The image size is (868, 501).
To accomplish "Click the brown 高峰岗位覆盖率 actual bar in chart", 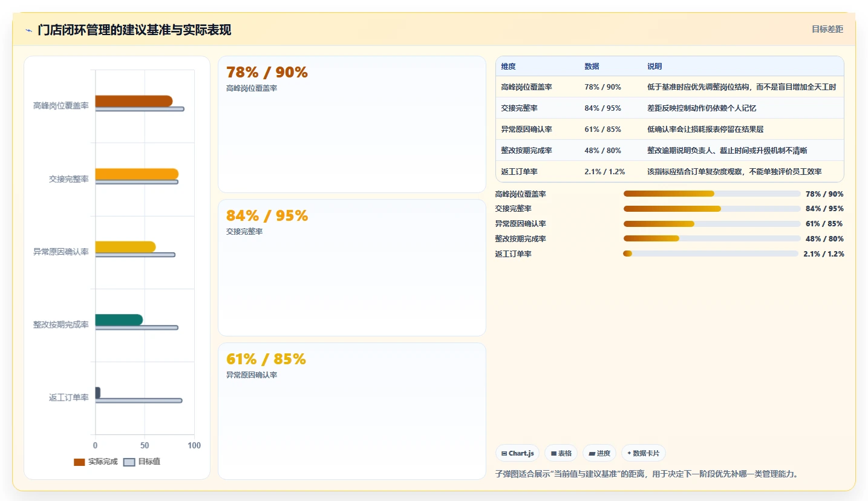I will (x=134, y=101).
